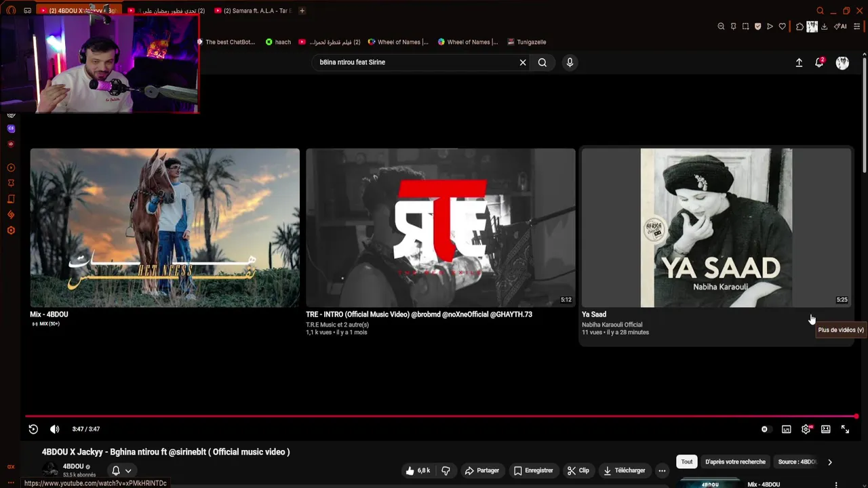Play the TRE - INTRO endscreen thumbnail

pyautogui.click(x=441, y=228)
